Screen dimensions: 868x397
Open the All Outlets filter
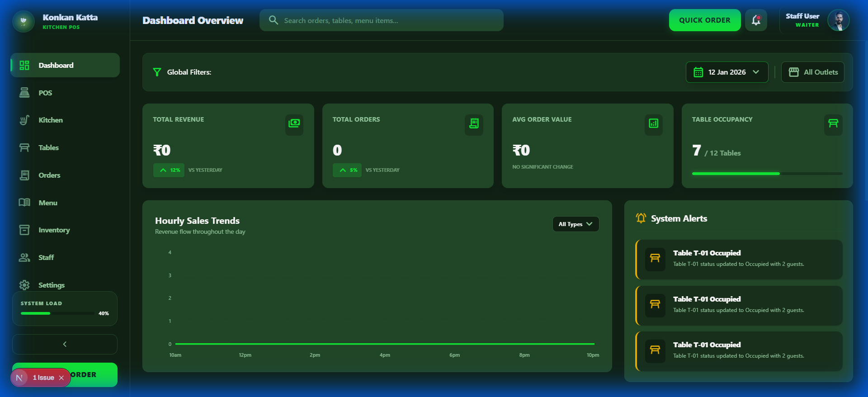pyautogui.click(x=812, y=72)
